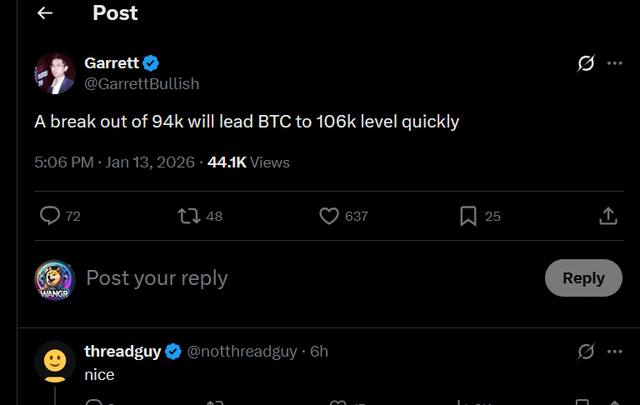The image size is (640, 405).
Task: Click the back arrow beside Post
Action: (44, 14)
